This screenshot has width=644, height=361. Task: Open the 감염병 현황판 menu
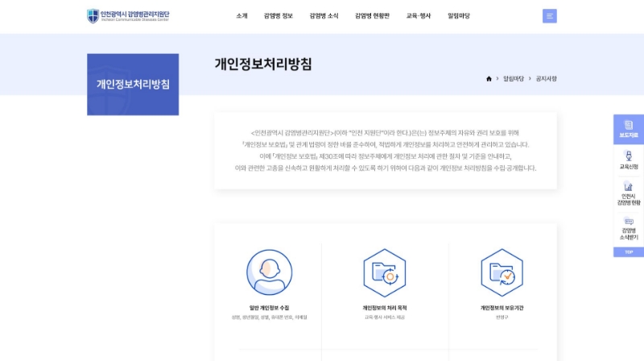tap(372, 16)
